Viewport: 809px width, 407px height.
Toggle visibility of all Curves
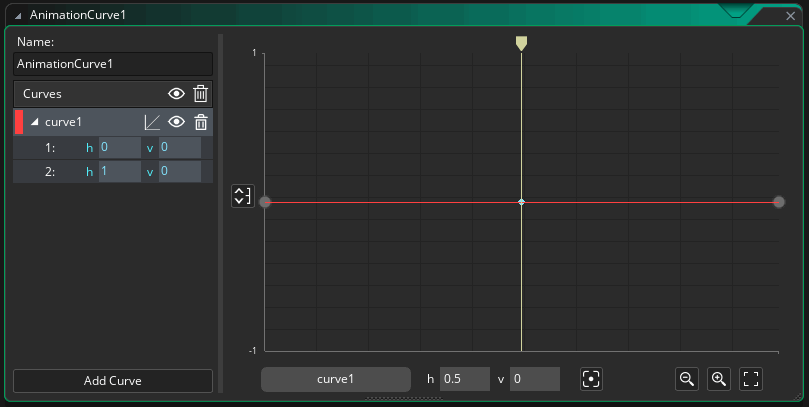176,94
